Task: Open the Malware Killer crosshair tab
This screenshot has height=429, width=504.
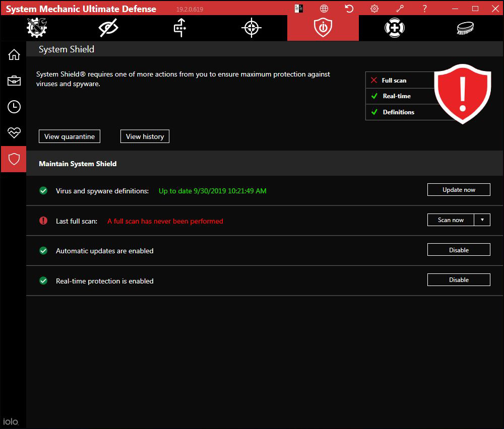Action: 251,28
